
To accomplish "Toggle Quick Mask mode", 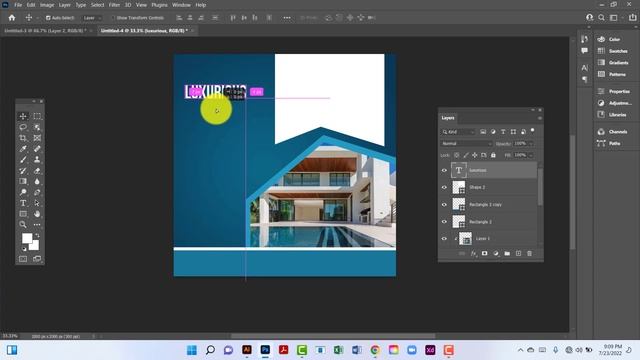I will (23, 259).
